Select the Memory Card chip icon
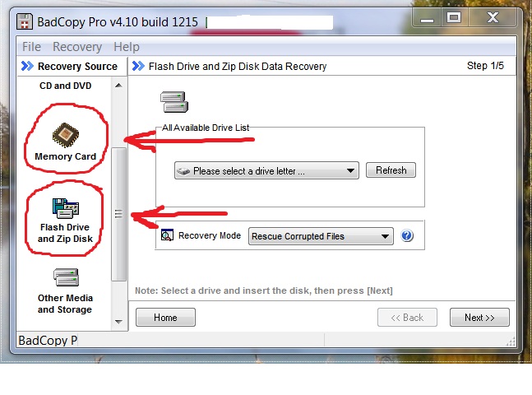 pyautogui.click(x=66, y=135)
